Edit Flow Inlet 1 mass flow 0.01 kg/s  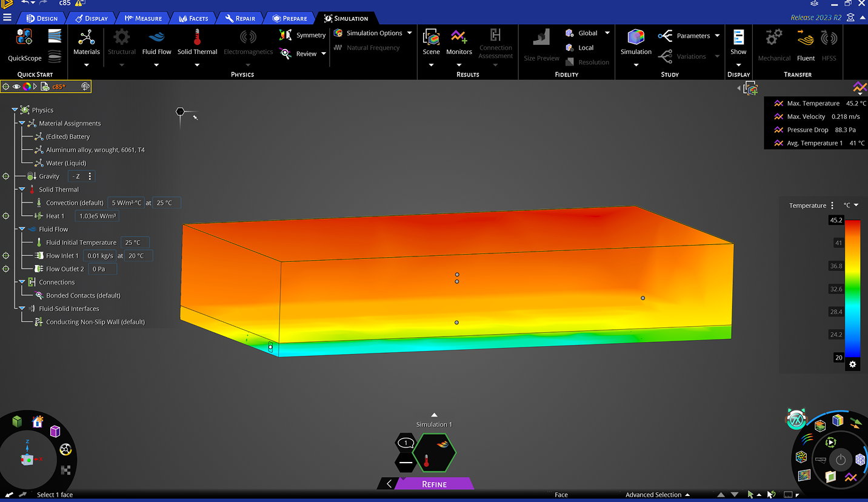[100, 256]
